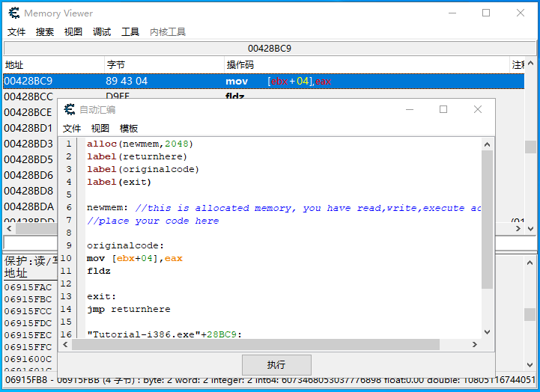Click the hex dump scroll up arrow

pos(530,263)
